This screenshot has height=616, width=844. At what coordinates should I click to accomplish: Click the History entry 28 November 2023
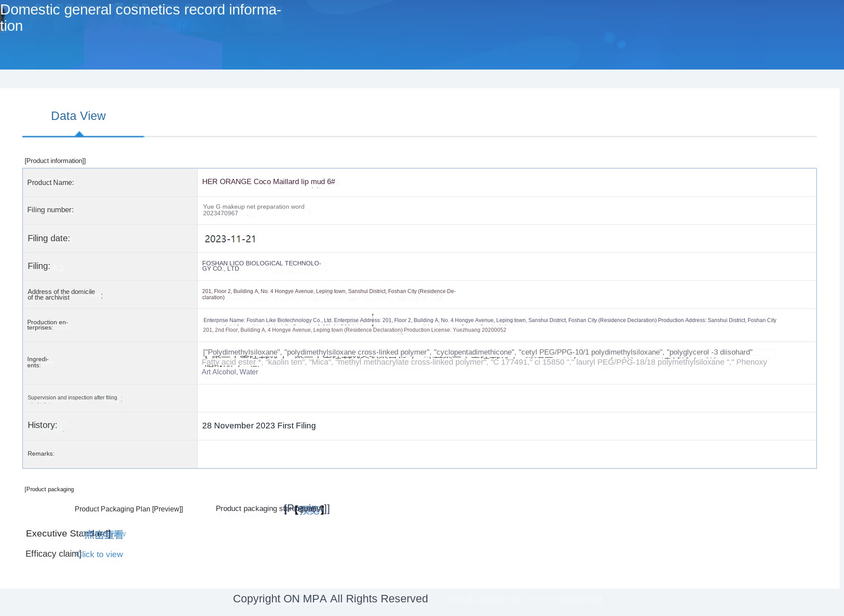(x=258, y=426)
